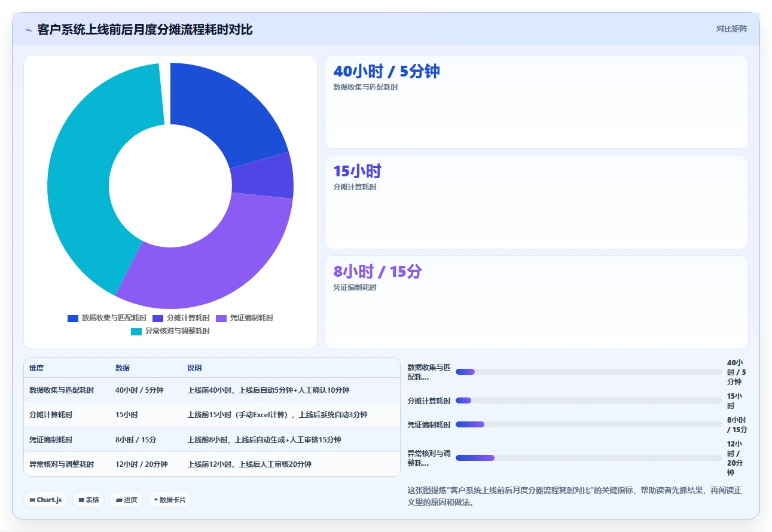The image size is (772, 532).
Task: Click the summary paragraph below progress bars
Action: tap(575, 496)
